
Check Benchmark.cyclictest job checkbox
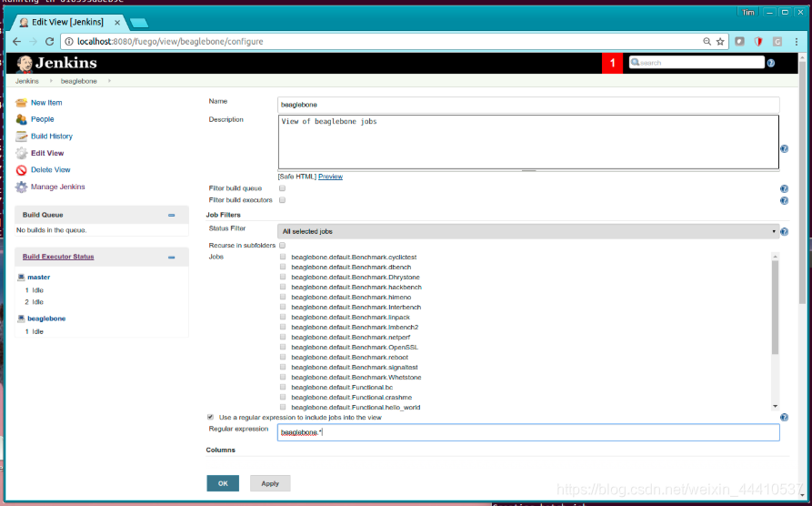point(283,257)
